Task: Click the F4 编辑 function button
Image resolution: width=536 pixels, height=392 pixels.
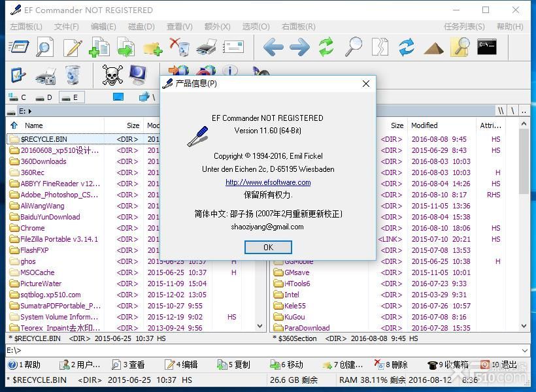Action: 181,365
